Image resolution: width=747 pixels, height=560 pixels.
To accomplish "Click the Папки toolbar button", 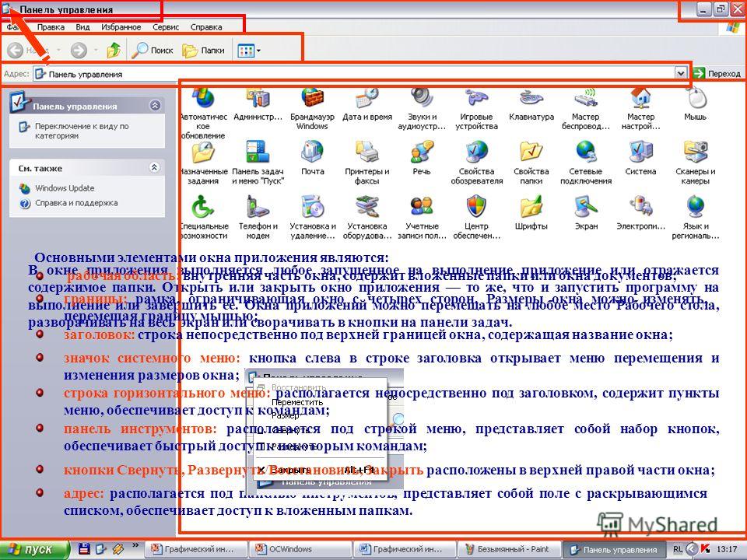I will 203,50.
